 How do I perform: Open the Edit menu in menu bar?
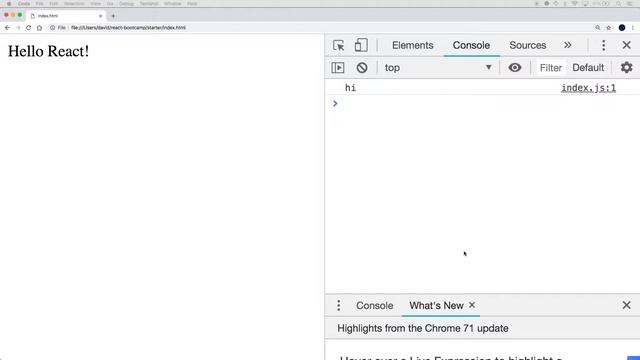[53, 4]
